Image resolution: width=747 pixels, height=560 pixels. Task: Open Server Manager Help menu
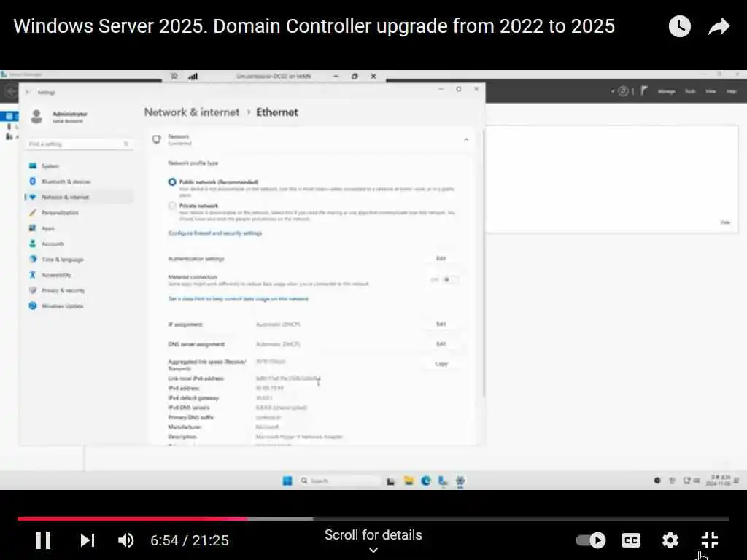(x=731, y=91)
